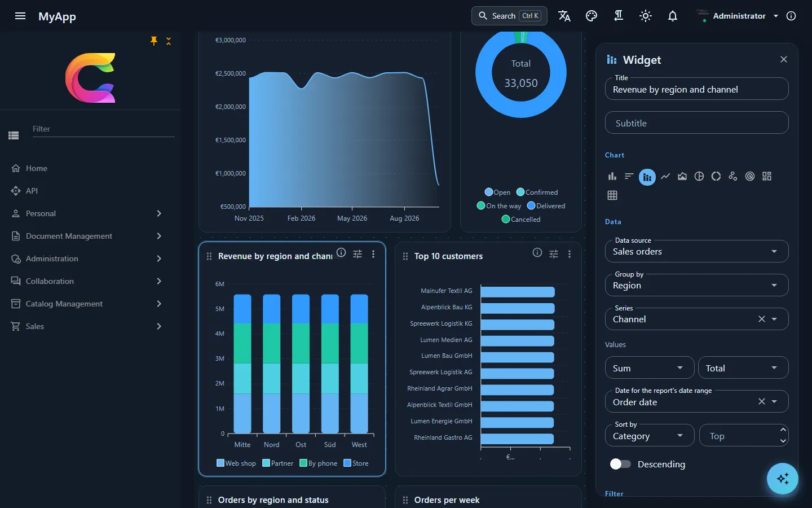The image size is (812, 508).
Task: Select the vertical bar chart type
Action: (612, 176)
